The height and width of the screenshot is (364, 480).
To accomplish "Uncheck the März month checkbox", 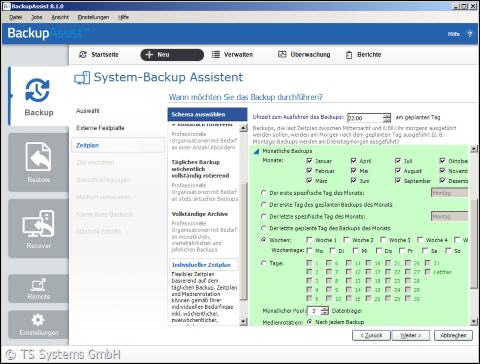I will tap(309, 180).
